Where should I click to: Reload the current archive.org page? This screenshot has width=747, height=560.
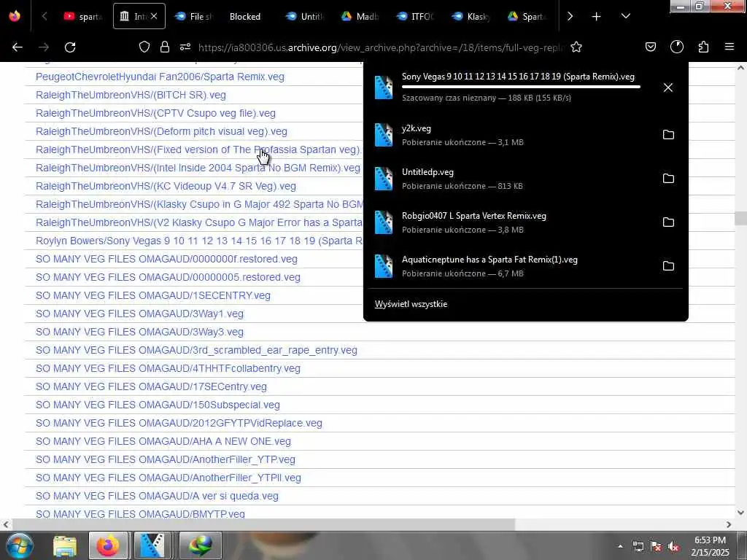point(70,47)
